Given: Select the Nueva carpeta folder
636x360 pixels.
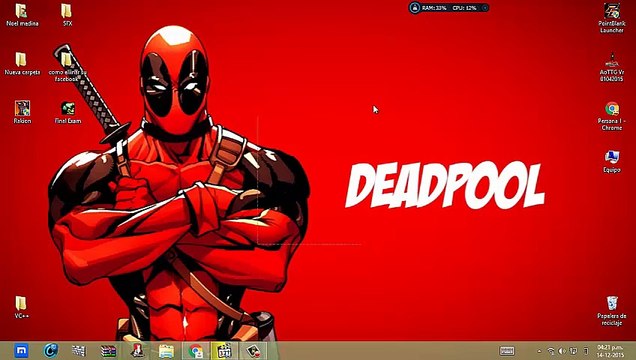Looking at the screenshot, I should point(22,64).
